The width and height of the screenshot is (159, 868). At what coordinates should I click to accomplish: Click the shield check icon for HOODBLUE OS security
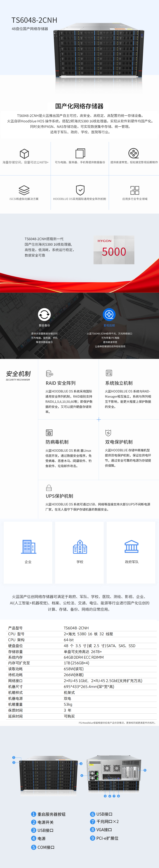(x=80, y=190)
